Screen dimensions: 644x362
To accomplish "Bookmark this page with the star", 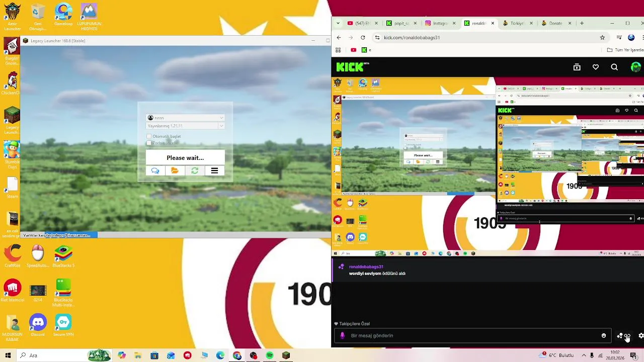I will [x=602, y=38].
